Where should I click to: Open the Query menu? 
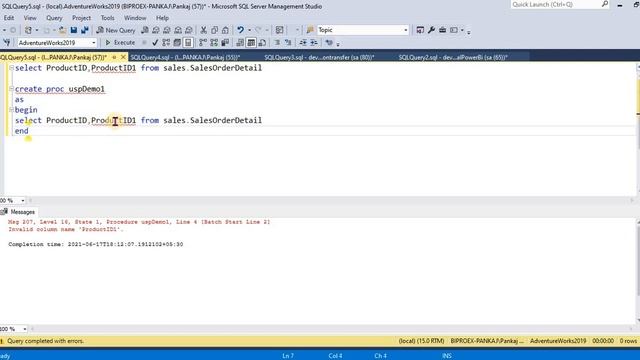[54, 18]
